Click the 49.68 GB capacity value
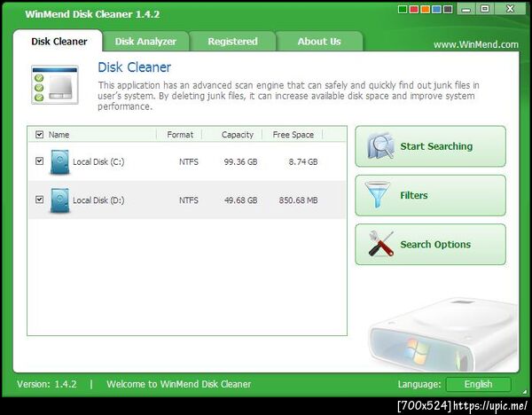This screenshot has height=415, width=532. 240,200
